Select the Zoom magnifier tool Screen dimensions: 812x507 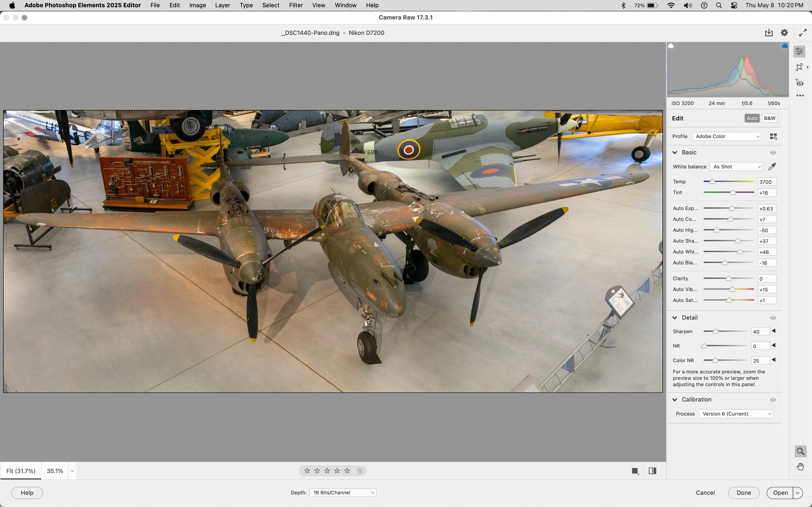(800, 451)
